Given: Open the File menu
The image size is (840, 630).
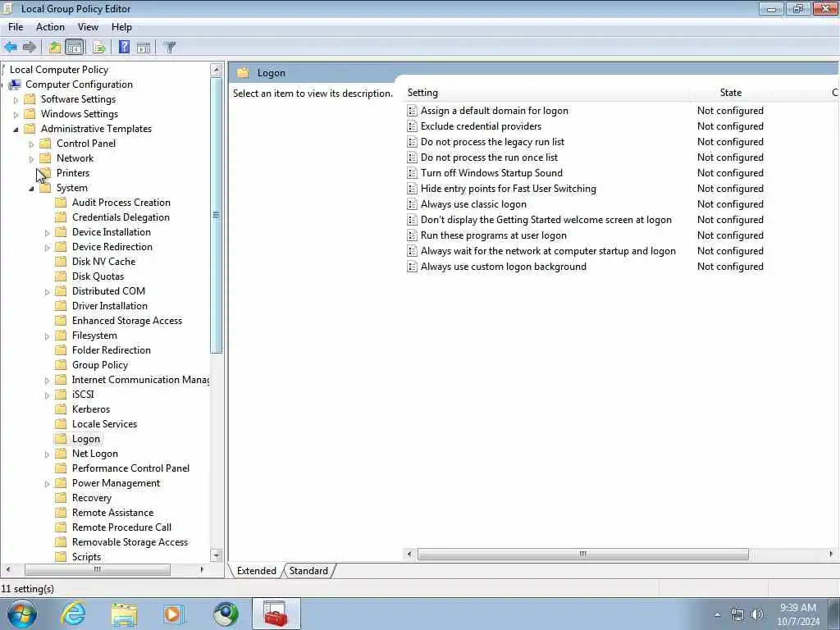Looking at the screenshot, I should tap(16, 27).
